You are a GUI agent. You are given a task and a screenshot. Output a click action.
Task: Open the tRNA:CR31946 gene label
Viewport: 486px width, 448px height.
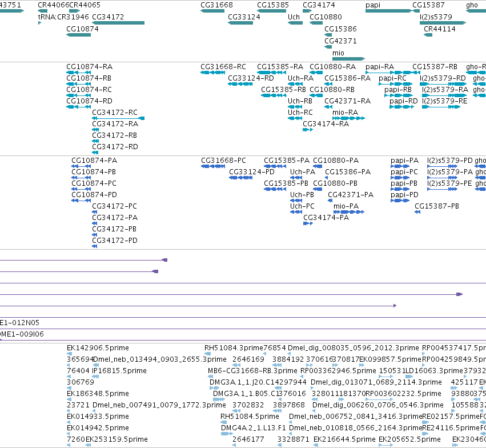(x=63, y=17)
